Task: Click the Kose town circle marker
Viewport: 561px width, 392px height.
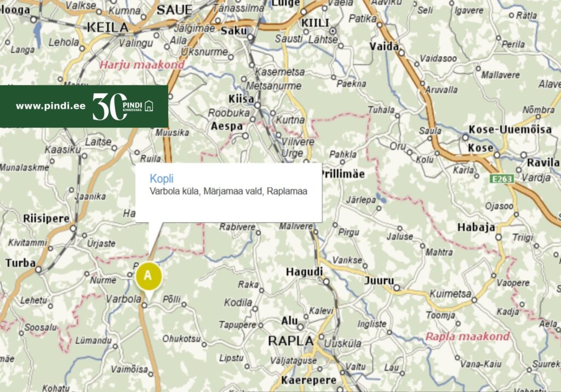Action: coord(497,155)
